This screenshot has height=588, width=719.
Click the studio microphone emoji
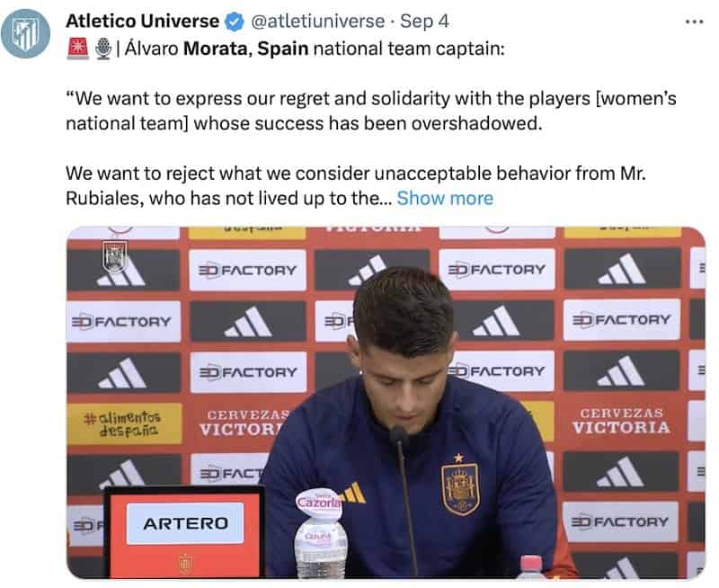coord(103,49)
